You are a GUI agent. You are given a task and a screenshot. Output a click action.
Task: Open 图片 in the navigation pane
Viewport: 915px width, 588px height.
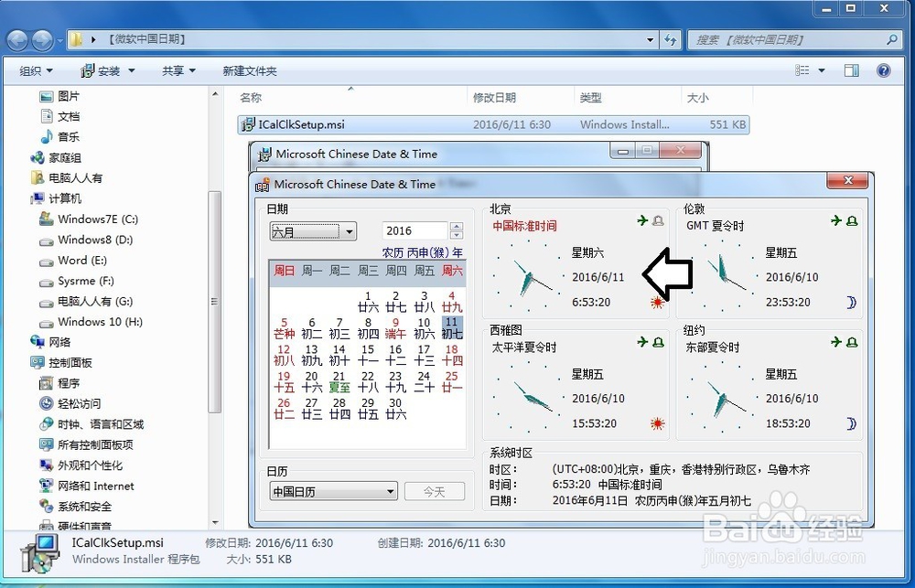(59, 96)
